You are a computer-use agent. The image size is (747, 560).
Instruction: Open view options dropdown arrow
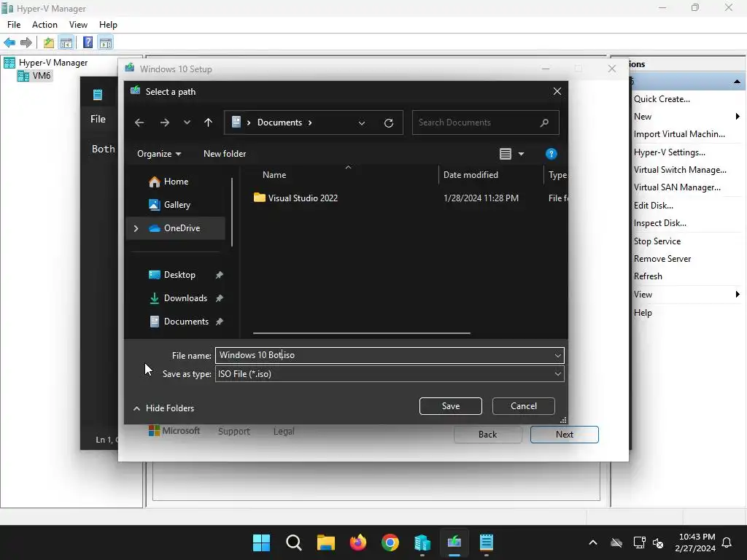click(x=521, y=154)
